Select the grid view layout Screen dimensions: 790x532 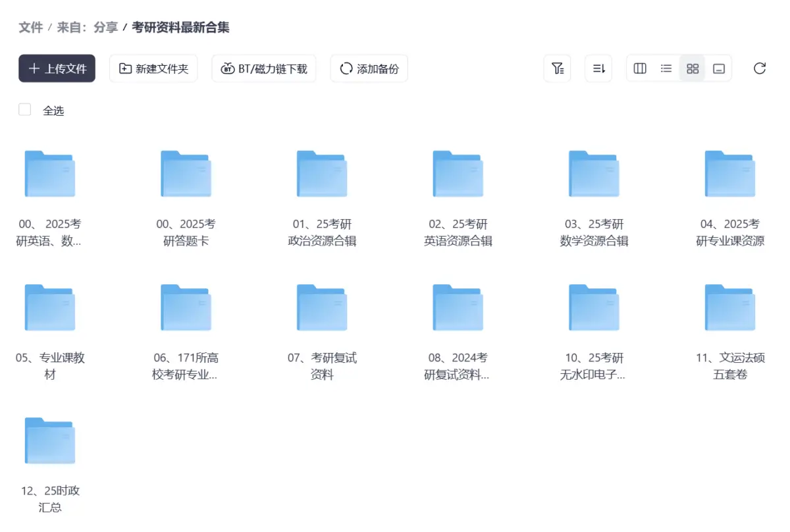click(693, 68)
